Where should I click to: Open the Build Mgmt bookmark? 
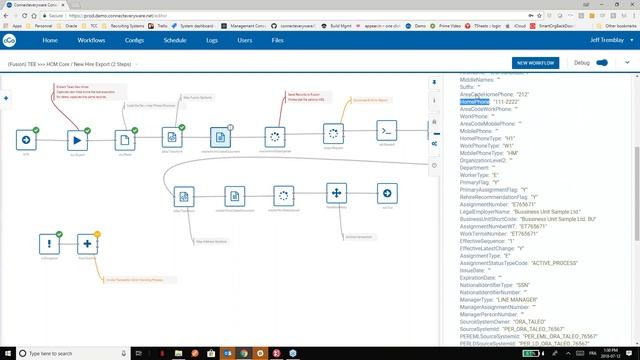[336, 26]
